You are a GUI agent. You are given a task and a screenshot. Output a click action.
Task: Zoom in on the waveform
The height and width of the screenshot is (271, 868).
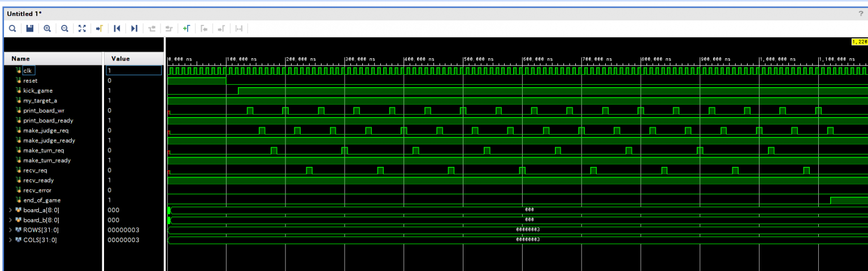click(47, 28)
